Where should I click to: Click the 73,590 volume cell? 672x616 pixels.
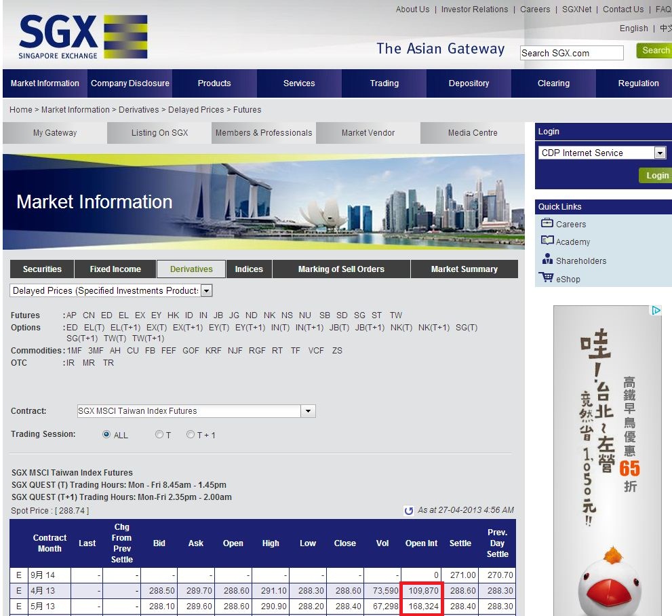382,591
